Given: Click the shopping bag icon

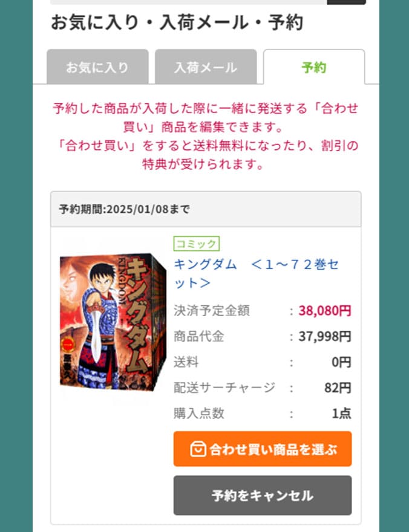Looking at the screenshot, I should coord(198,449).
